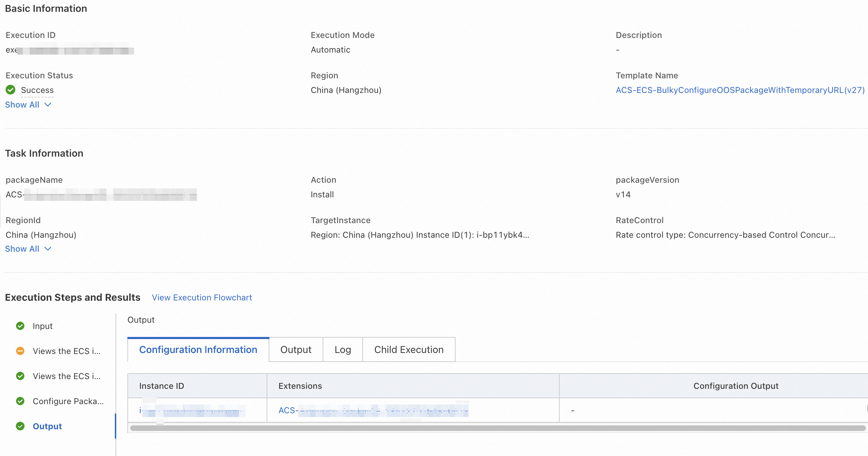
Task: Click the orange skipped icon of Views ECS step
Action: coord(20,351)
